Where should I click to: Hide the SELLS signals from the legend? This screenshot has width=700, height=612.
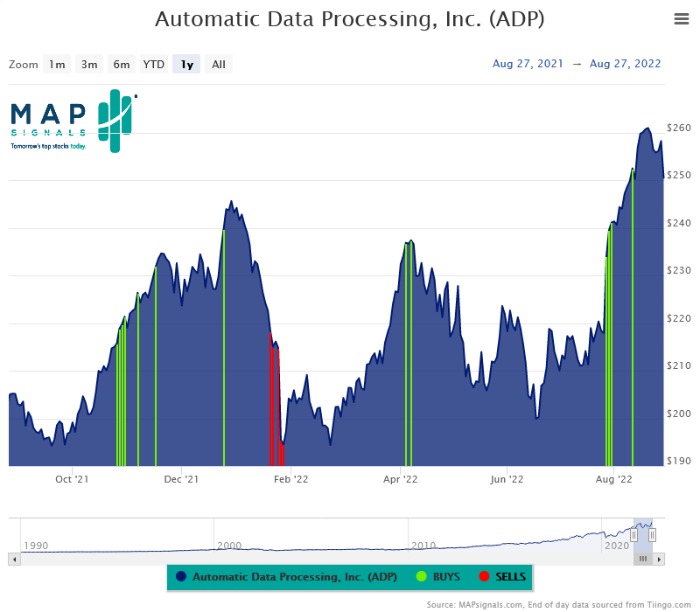511,577
